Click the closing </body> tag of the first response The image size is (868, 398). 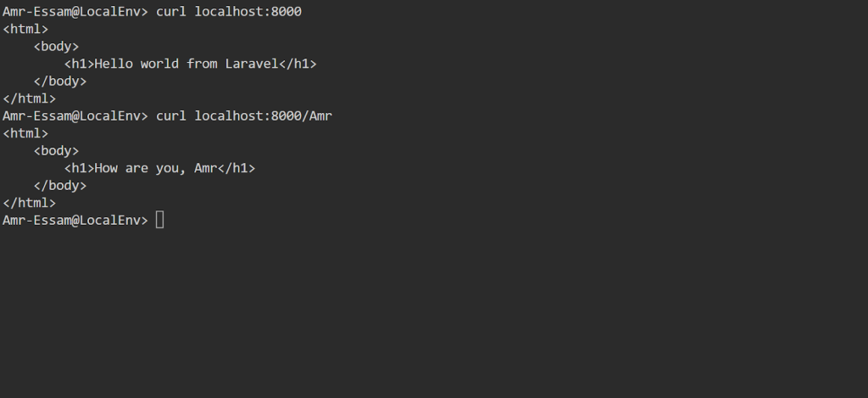(x=60, y=81)
